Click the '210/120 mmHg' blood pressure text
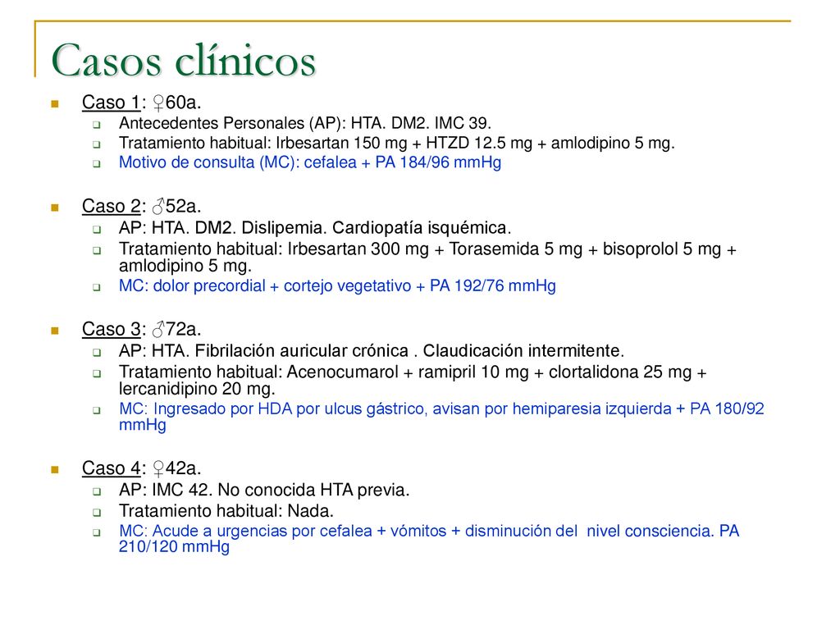This screenshot has width=840, height=630. coord(174,547)
